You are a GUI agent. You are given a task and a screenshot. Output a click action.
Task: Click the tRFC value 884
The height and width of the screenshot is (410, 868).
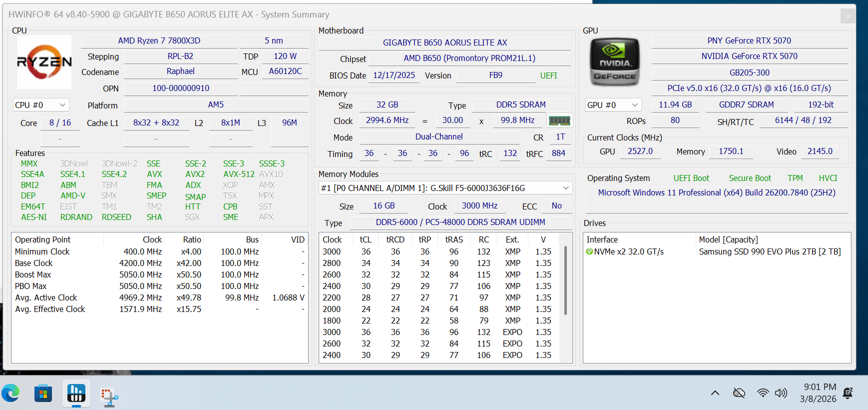[558, 153]
